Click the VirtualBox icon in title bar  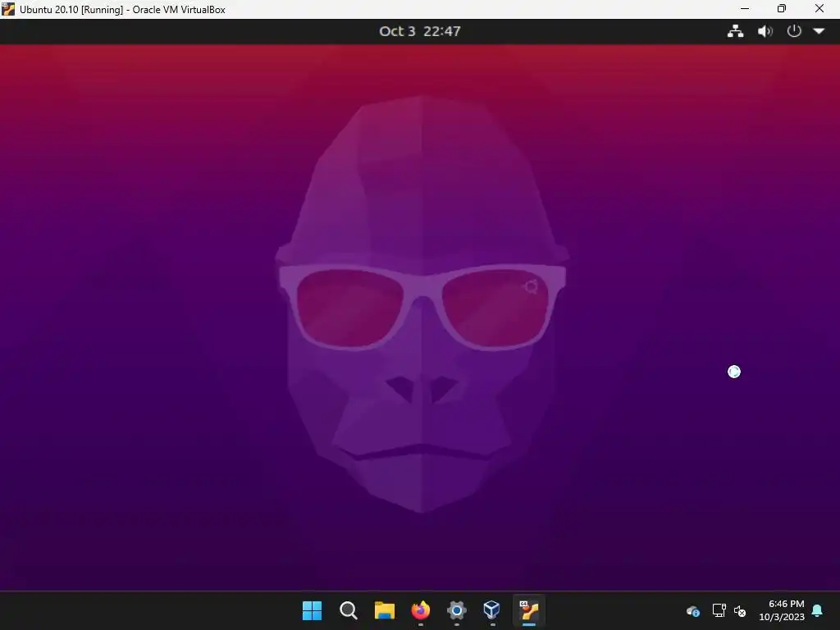(8, 9)
